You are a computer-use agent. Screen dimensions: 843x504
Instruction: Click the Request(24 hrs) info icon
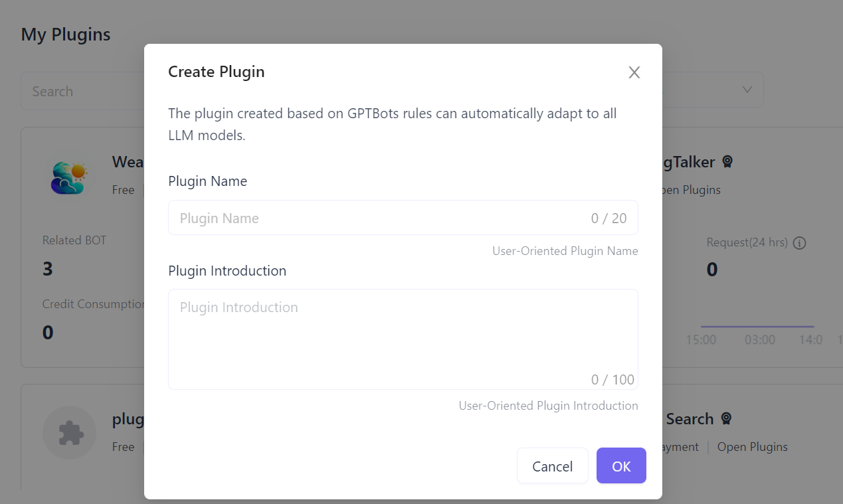coord(800,243)
